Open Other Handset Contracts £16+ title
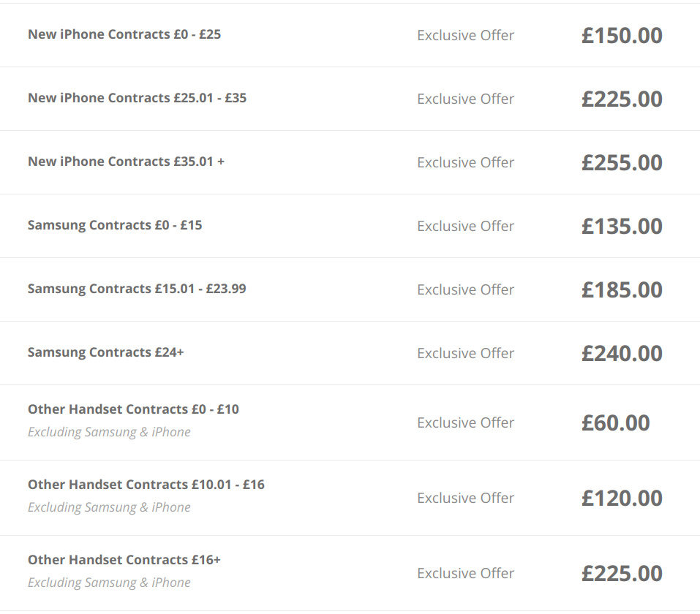The width and height of the screenshot is (700, 614). 124,560
